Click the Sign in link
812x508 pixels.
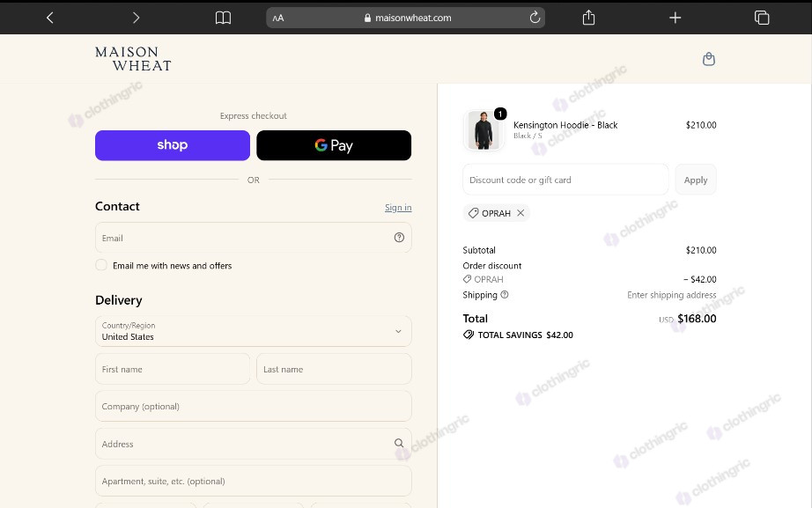398,207
